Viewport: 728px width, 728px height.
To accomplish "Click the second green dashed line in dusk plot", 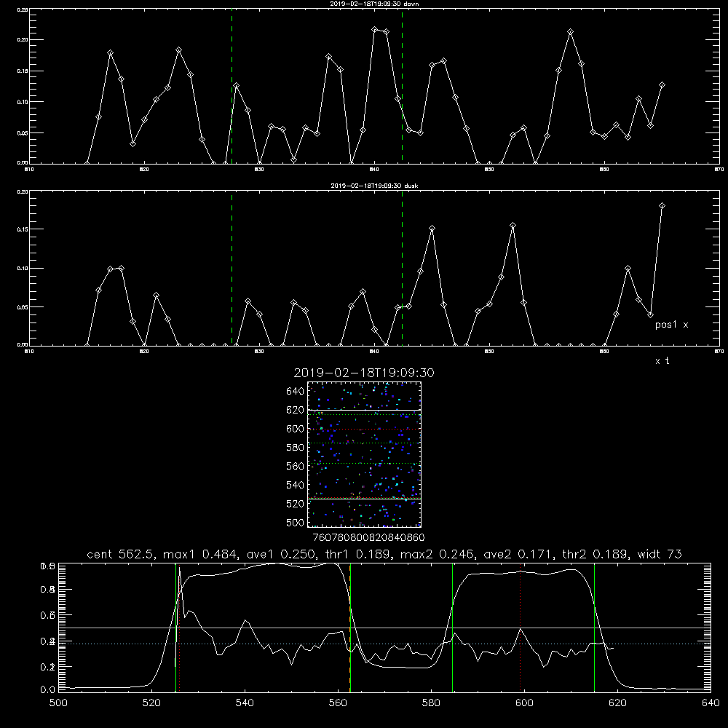I will point(402,269).
